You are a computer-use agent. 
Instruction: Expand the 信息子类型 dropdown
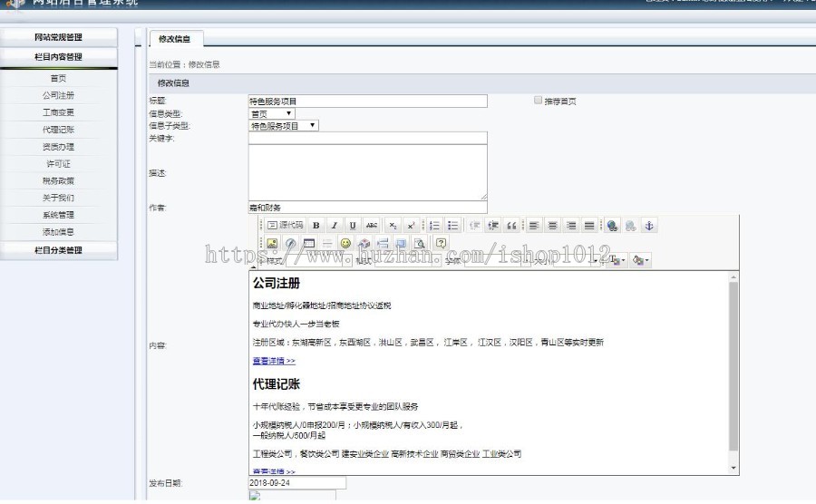283,126
